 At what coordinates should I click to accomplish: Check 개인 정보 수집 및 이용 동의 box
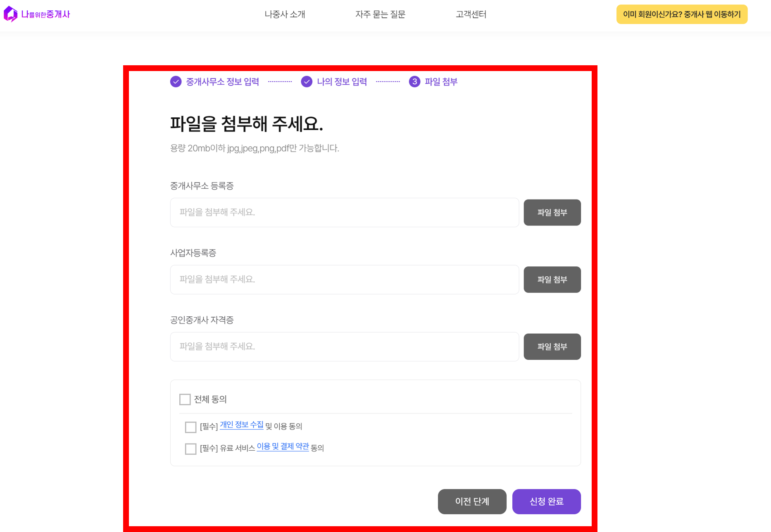click(190, 427)
